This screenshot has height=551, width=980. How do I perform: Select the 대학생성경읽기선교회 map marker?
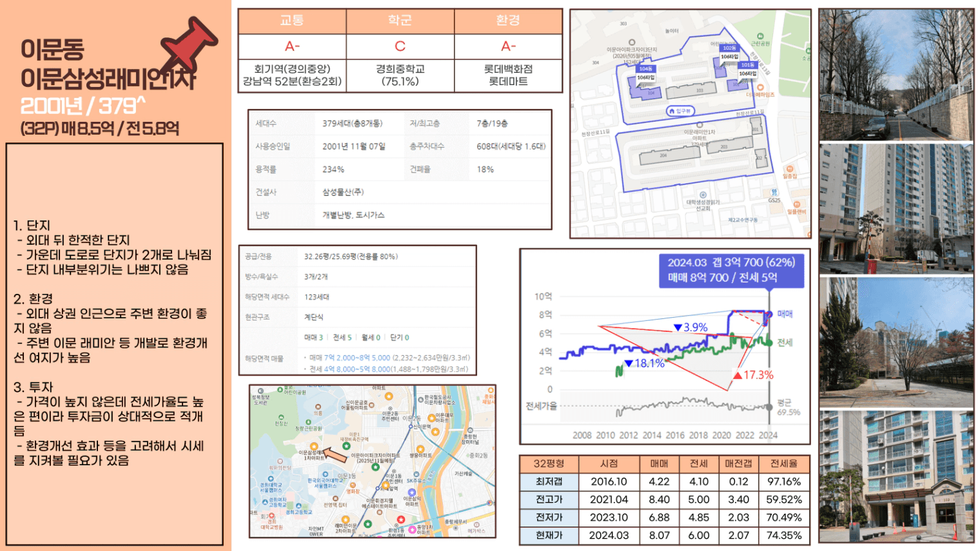[x=703, y=195]
